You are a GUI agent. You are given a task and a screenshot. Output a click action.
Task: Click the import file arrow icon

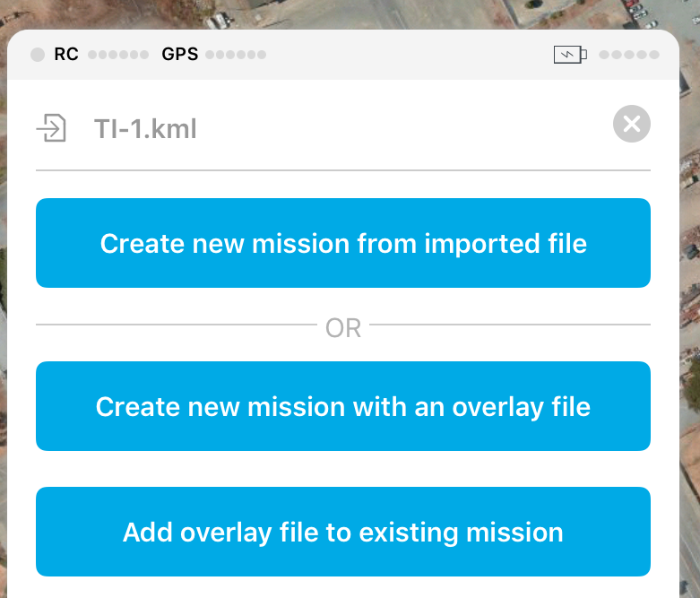click(51, 128)
